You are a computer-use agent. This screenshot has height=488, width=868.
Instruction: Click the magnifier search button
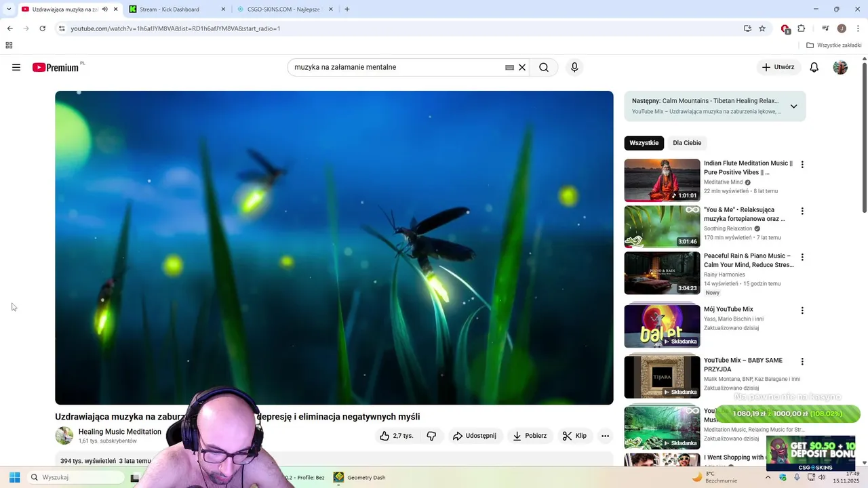(544, 67)
